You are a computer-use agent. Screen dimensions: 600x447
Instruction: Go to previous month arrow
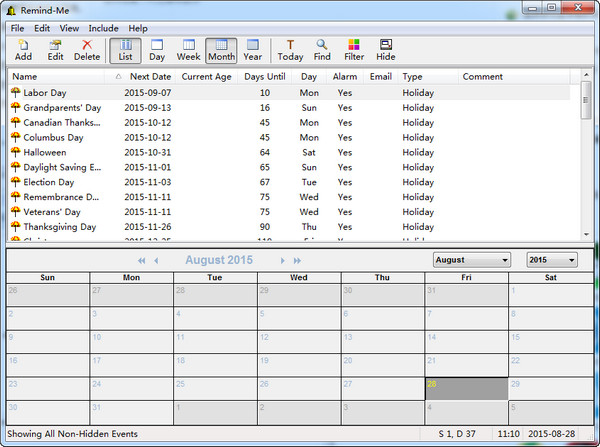click(x=156, y=261)
